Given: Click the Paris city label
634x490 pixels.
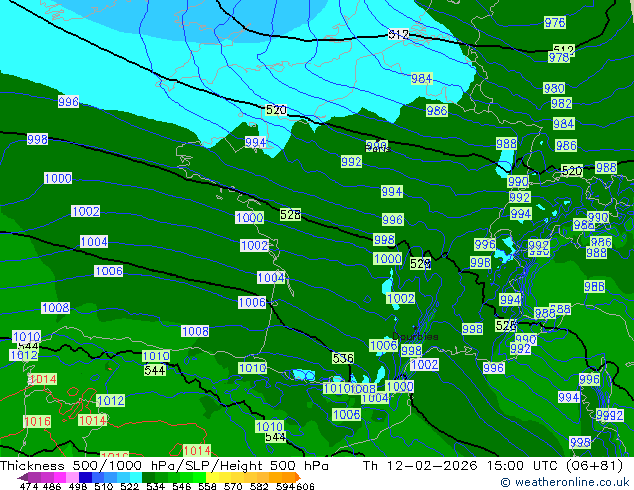Looking at the screenshot, I should [378, 149].
